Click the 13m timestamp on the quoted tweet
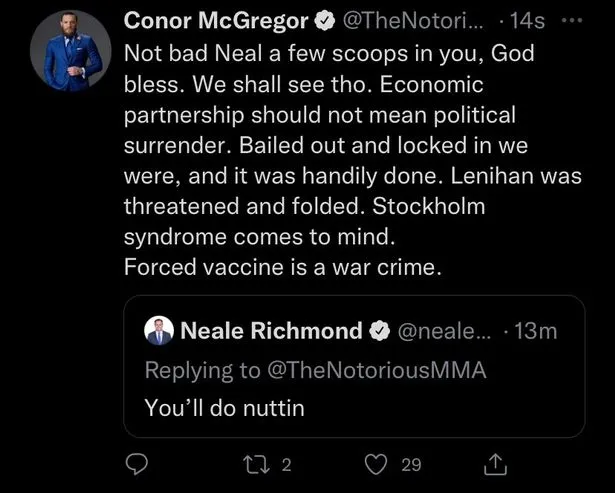Image resolution: width=615 pixels, height=493 pixels. 536,331
